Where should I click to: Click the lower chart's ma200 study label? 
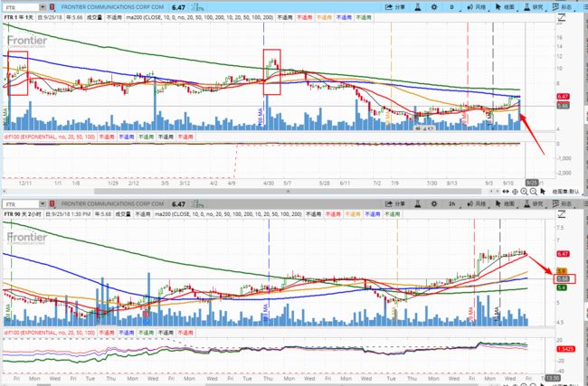(x=228, y=214)
